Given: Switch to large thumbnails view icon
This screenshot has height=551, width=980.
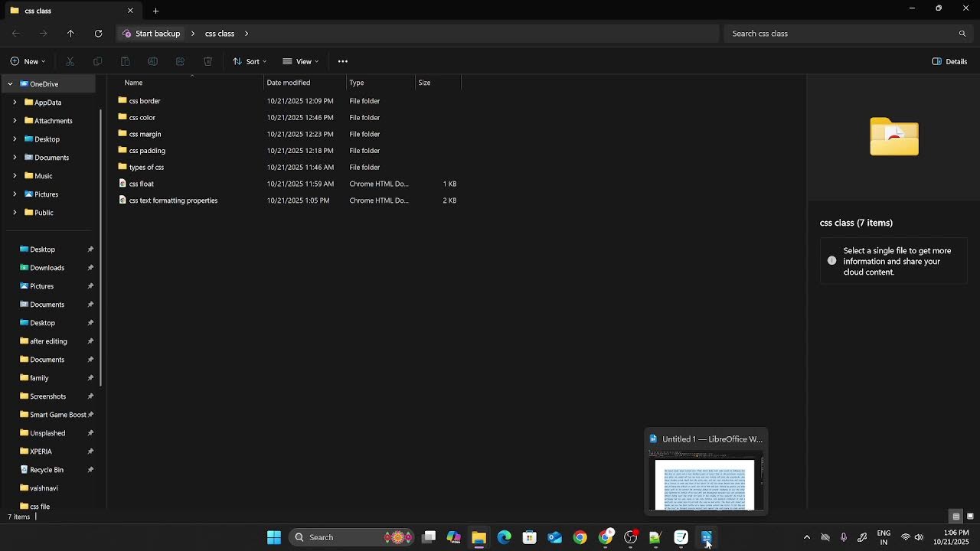Looking at the screenshot, I should pos(970,517).
